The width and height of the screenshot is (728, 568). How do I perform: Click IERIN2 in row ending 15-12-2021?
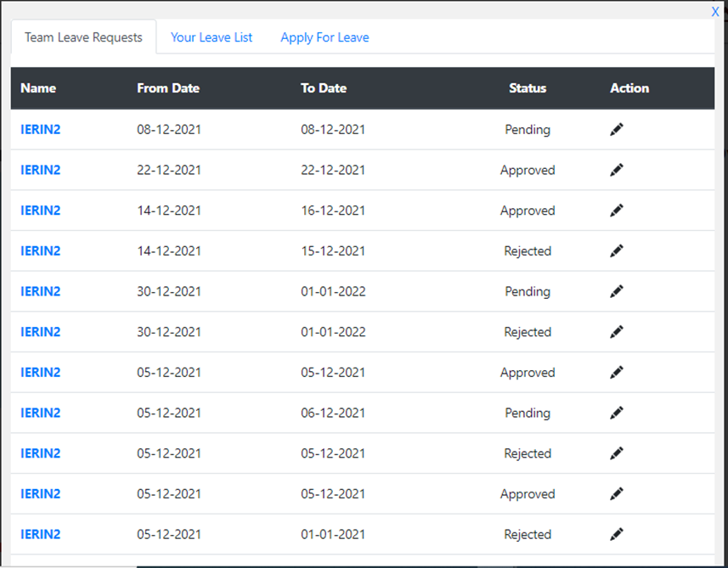pos(41,251)
